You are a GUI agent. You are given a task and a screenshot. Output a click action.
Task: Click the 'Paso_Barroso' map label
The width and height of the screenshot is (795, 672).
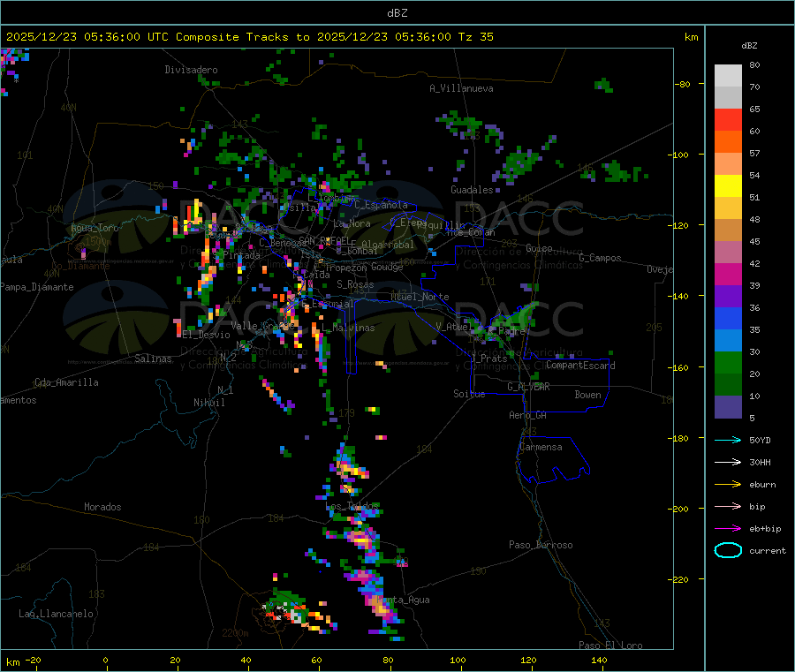[x=541, y=545]
